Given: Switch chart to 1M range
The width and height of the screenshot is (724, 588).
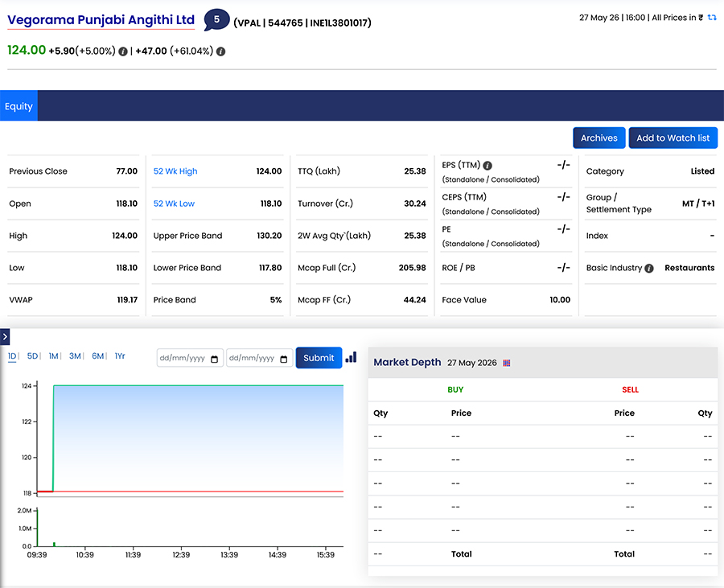Looking at the screenshot, I should click(54, 356).
